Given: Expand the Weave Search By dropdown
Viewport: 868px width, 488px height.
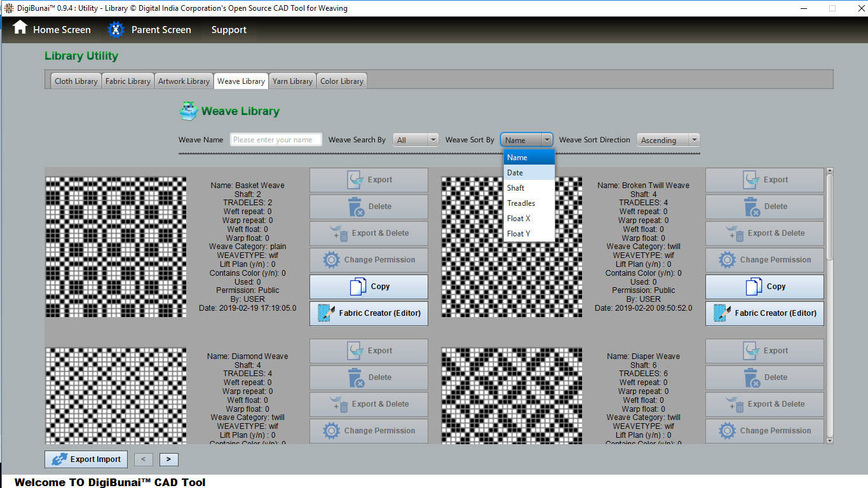Looking at the screenshot, I should point(416,140).
